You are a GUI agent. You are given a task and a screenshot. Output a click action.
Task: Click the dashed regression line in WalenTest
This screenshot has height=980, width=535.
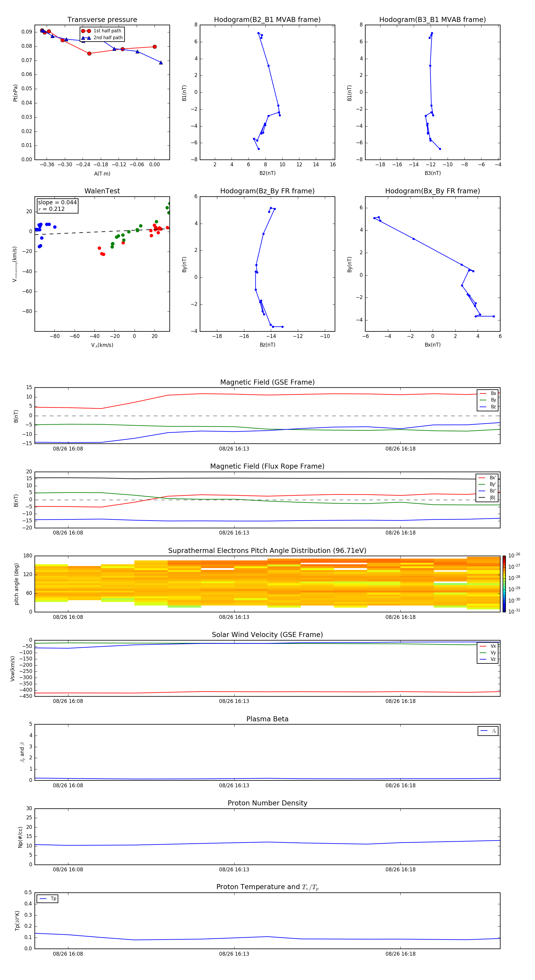click(x=102, y=231)
